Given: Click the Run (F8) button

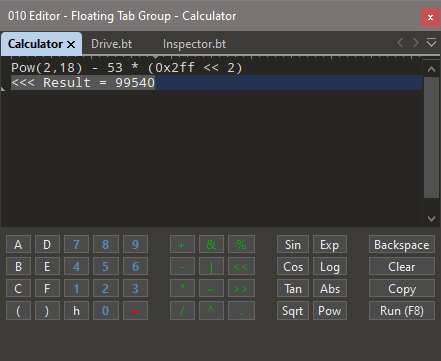Looking at the screenshot, I should point(402,310).
